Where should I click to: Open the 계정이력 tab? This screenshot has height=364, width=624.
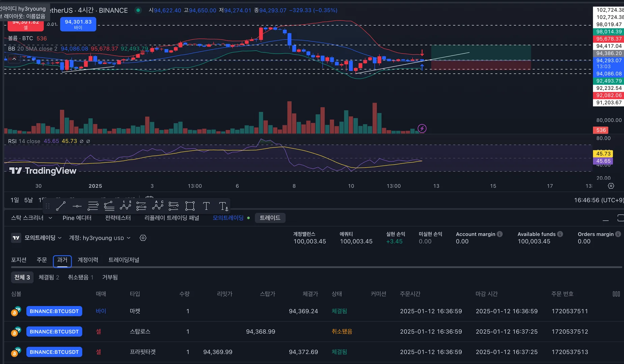pyautogui.click(x=88, y=260)
